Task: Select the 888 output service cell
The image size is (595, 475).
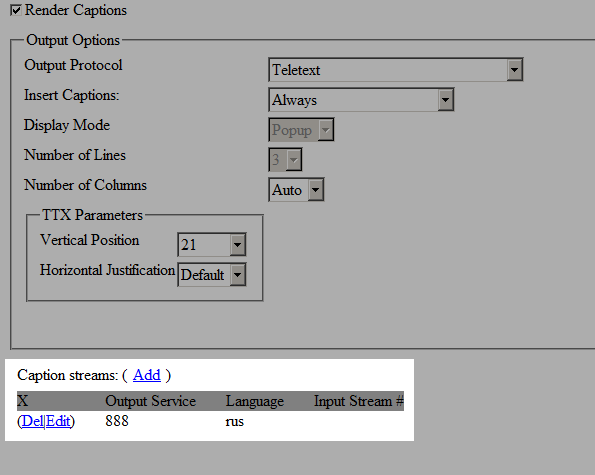Action: tap(117, 421)
